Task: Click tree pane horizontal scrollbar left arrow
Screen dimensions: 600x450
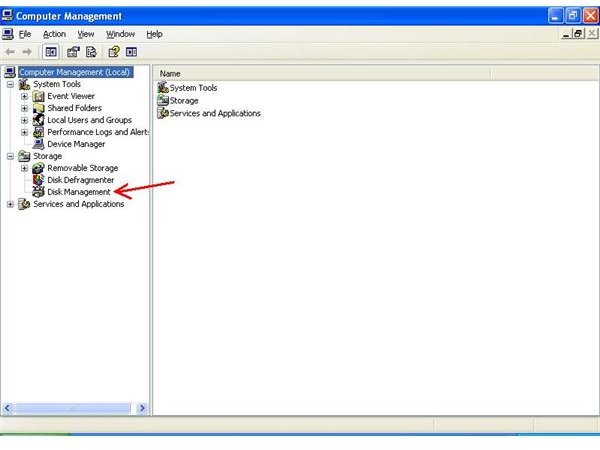Action: 7,408
